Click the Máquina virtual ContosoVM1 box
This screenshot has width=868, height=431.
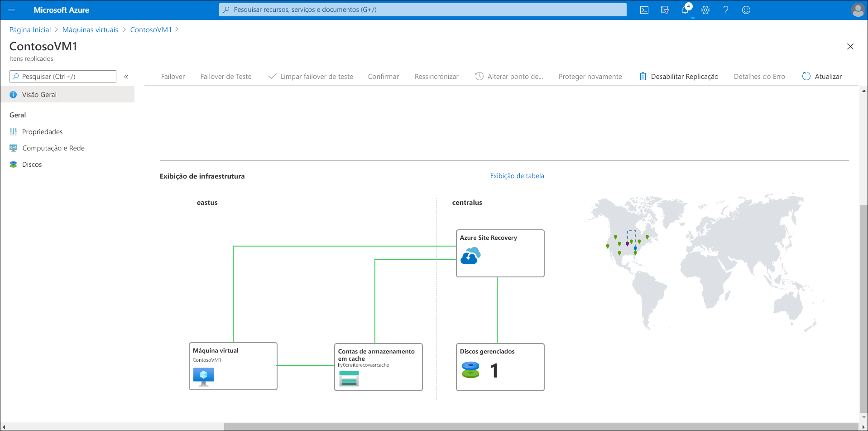pos(233,366)
